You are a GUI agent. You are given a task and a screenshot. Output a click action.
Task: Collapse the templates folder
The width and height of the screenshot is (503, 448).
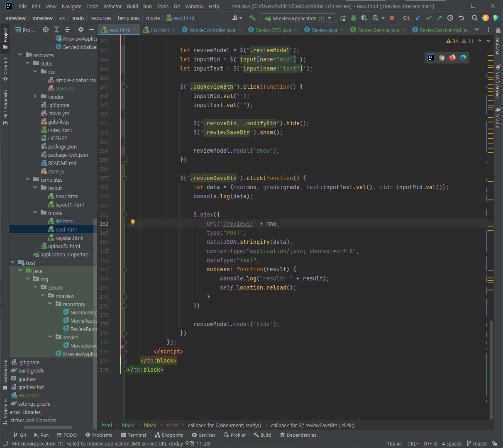(28, 179)
